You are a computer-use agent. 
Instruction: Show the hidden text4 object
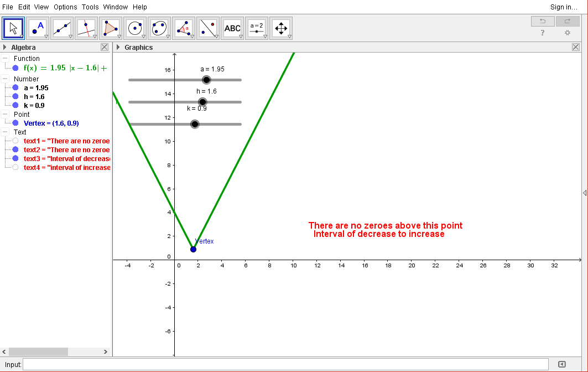click(15, 167)
